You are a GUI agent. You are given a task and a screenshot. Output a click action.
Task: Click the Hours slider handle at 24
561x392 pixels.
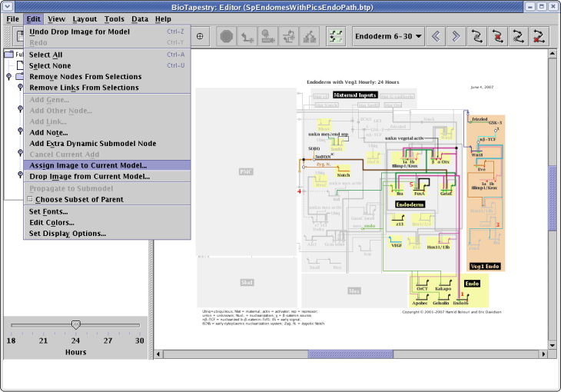[75, 326]
